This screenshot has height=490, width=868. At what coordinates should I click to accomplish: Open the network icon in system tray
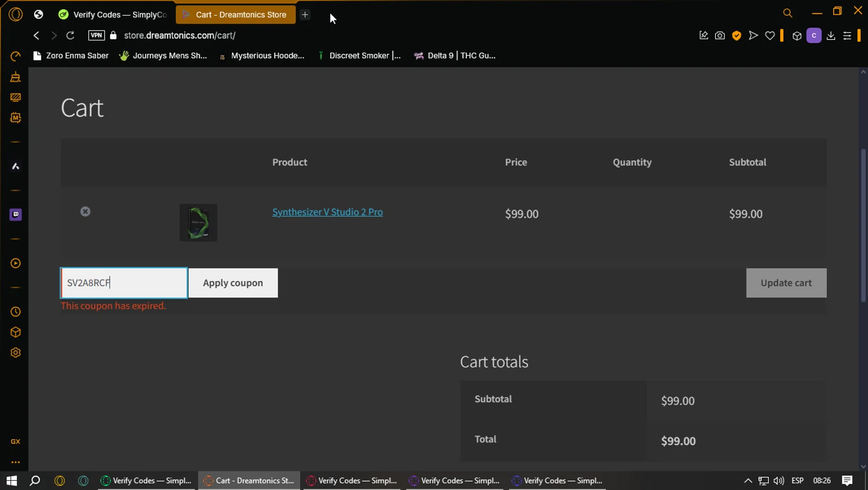763,481
